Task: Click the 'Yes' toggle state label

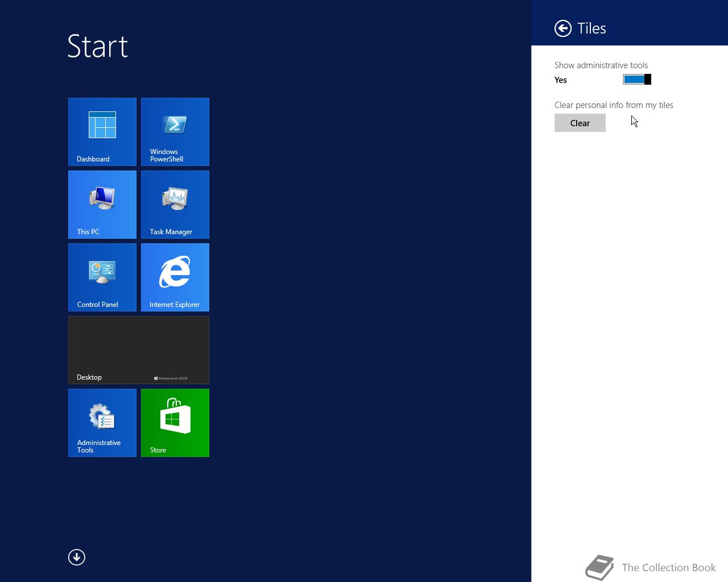Action: pos(561,80)
